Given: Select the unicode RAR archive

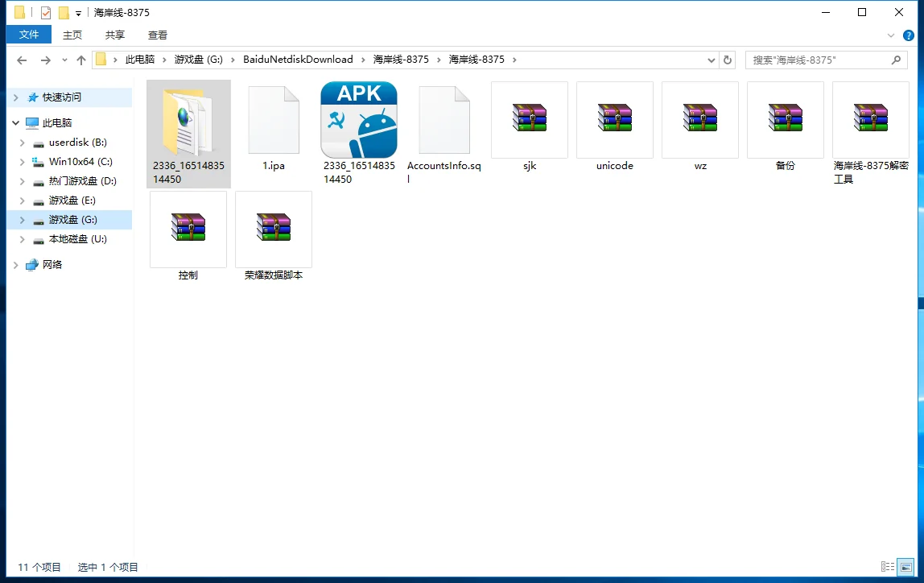Looking at the screenshot, I should (615, 119).
